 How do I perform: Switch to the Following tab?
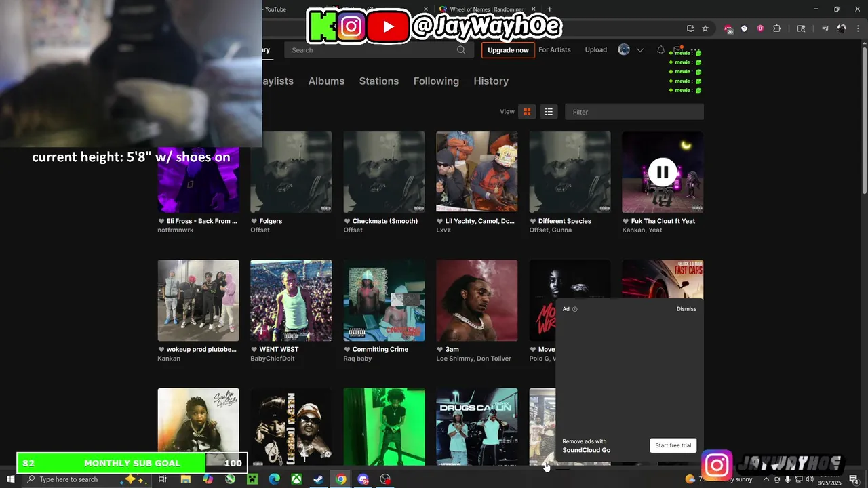(436, 81)
